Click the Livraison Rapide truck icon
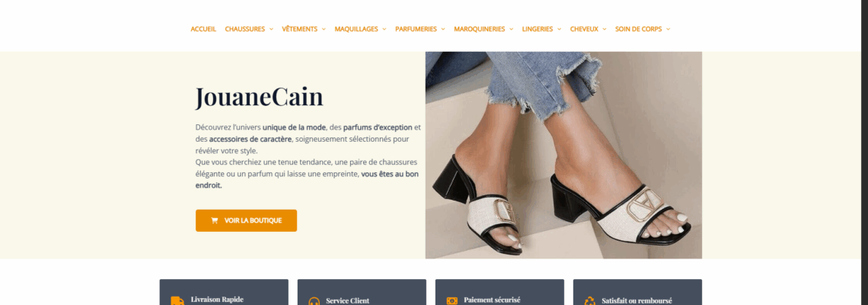The height and width of the screenshot is (305, 868). click(177, 301)
